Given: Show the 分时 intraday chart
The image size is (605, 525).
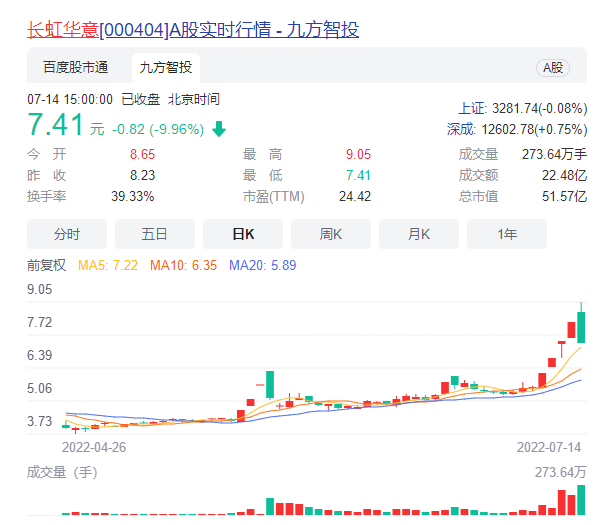Looking at the screenshot, I should click(x=67, y=234).
